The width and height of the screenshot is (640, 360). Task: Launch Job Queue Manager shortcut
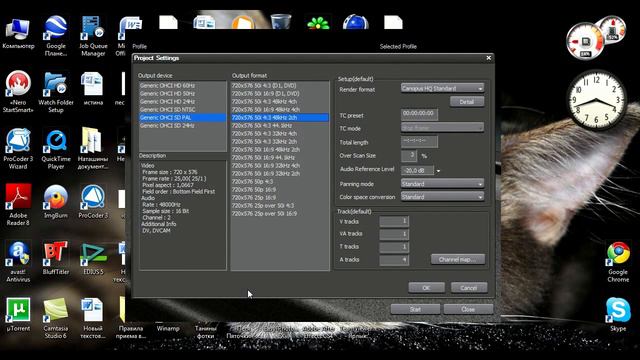point(93,36)
